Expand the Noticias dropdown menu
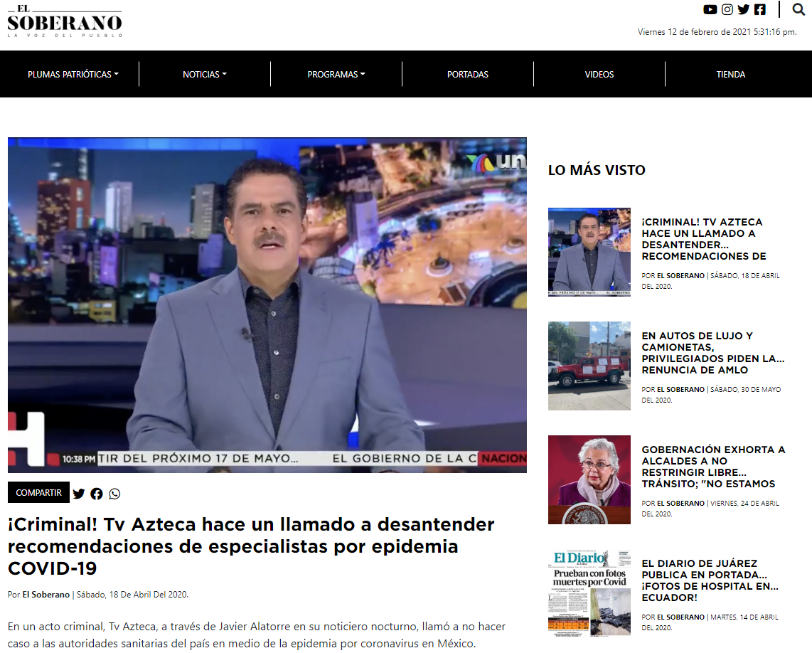812x653 pixels. (205, 74)
